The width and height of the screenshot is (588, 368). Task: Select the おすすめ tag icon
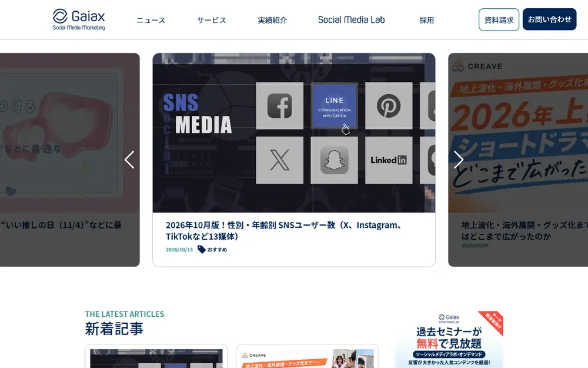201,249
